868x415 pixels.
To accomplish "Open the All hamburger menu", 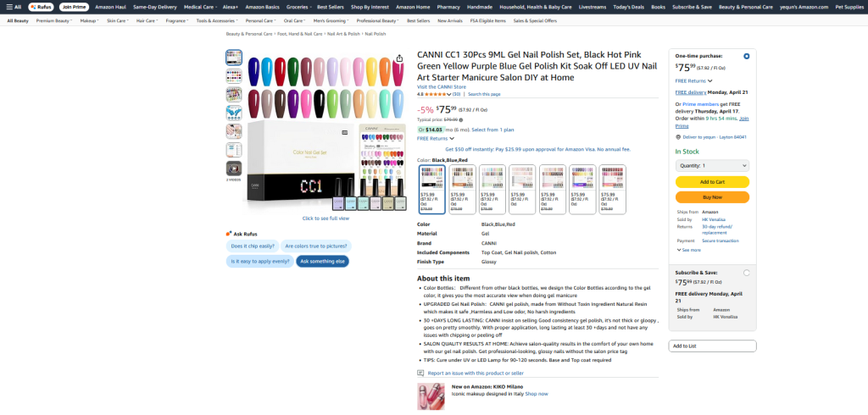I will click(14, 7).
